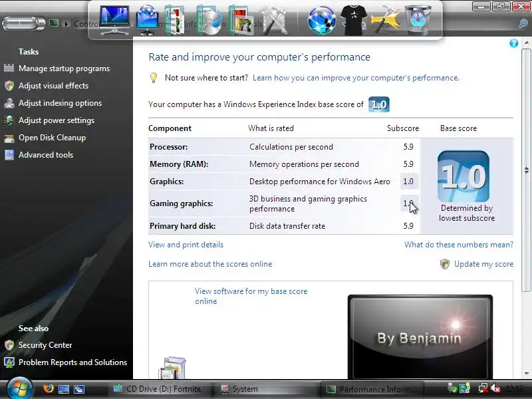Click the address bar breadcrumb arrow
The image size is (532, 399).
tap(66, 24)
